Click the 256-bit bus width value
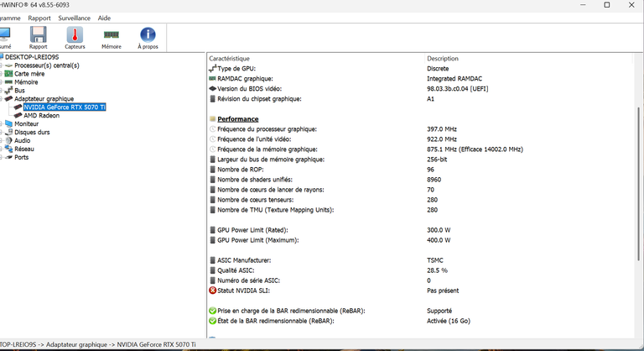Screen dimensions: 644x351 point(437,160)
